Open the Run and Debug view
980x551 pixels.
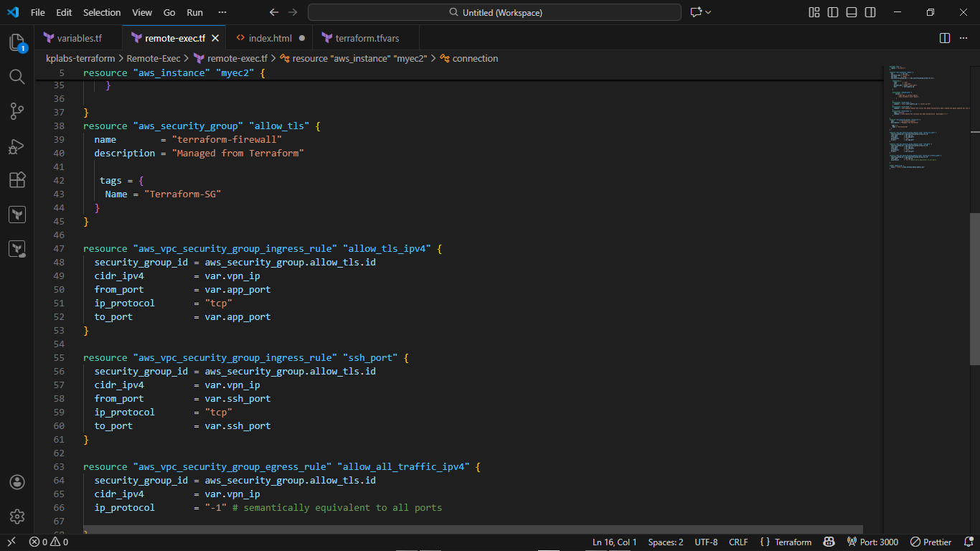coord(17,146)
